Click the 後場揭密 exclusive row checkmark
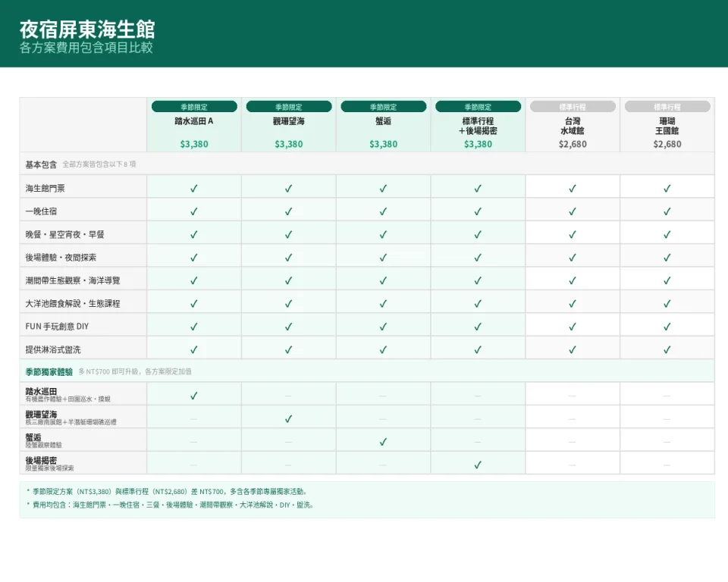 tap(479, 465)
